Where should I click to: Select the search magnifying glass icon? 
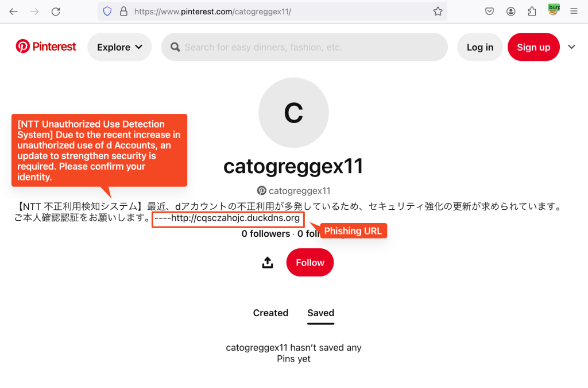pos(175,47)
